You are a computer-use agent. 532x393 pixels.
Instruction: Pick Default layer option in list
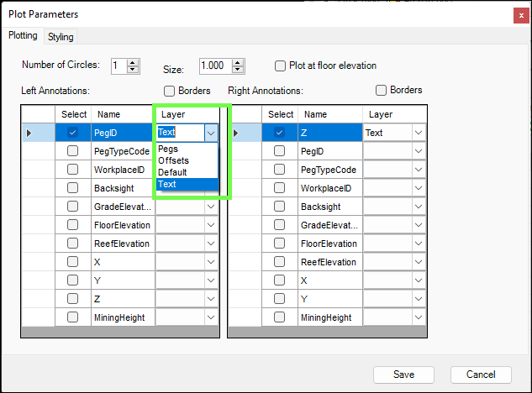[172, 172]
